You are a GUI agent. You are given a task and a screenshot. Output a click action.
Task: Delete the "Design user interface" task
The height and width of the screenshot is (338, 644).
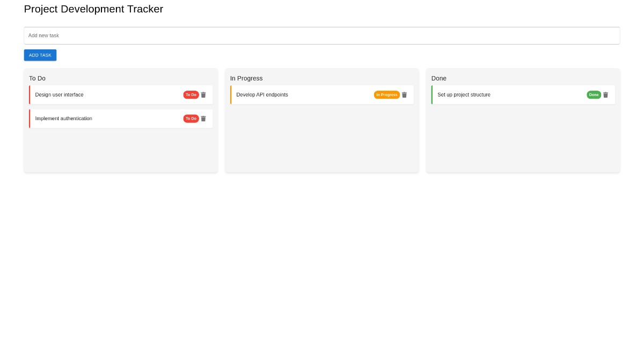point(203,94)
